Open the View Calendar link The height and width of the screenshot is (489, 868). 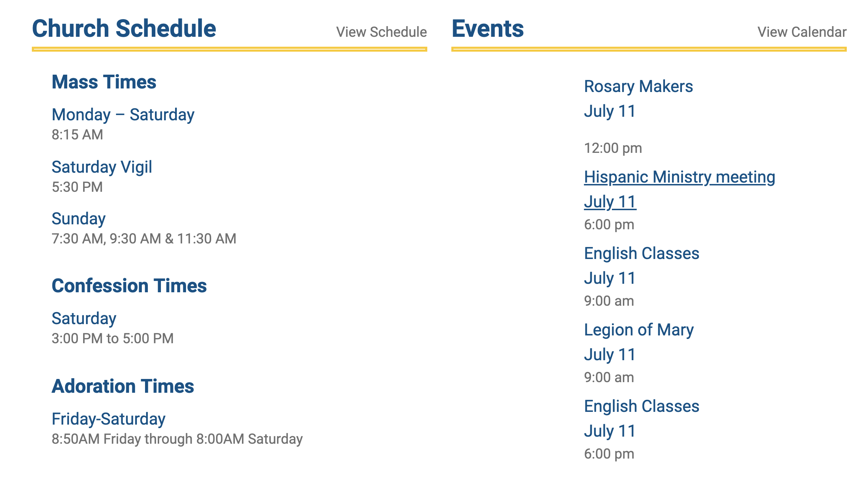pyautogui.click(x=802, y=32)
